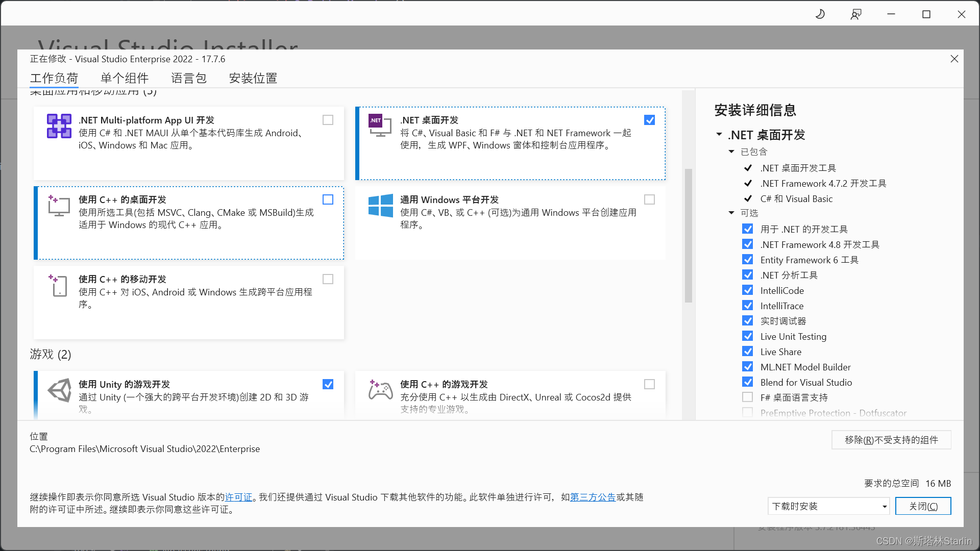
Task: Switch to the 工作负荷 tab
Action: 54,78
